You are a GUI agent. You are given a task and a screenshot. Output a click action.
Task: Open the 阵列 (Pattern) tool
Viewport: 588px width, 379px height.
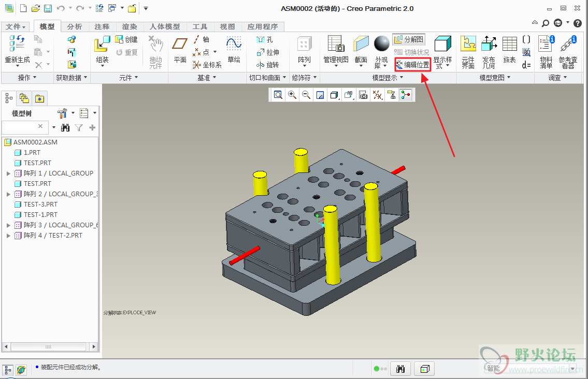(304, 51)
